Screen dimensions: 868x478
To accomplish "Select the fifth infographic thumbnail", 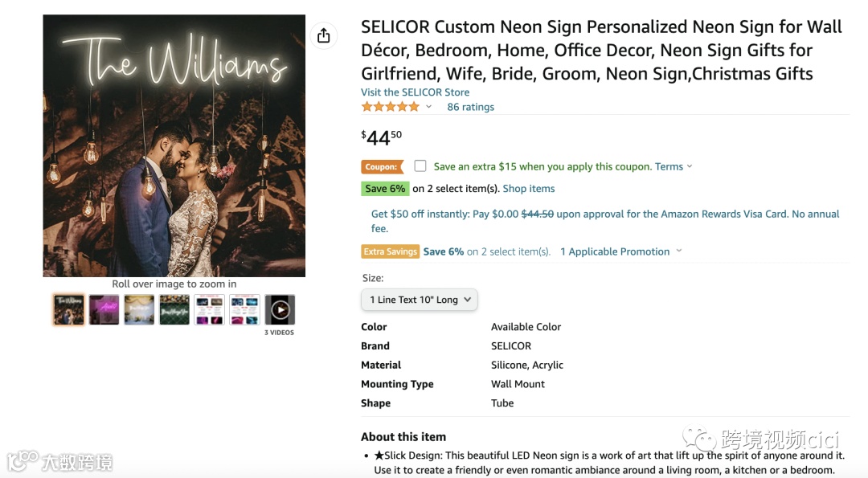I will click(x=210, y=309).
